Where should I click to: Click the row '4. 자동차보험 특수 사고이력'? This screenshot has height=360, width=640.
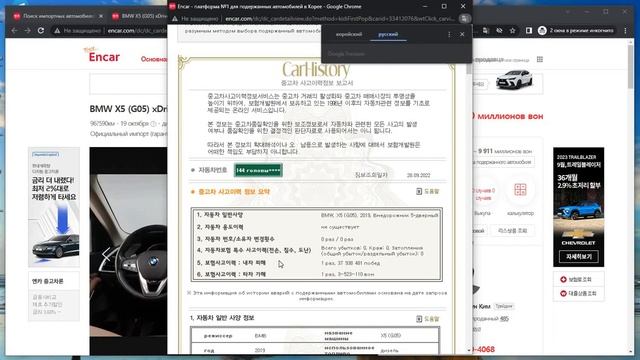click(x=317, y=251)
